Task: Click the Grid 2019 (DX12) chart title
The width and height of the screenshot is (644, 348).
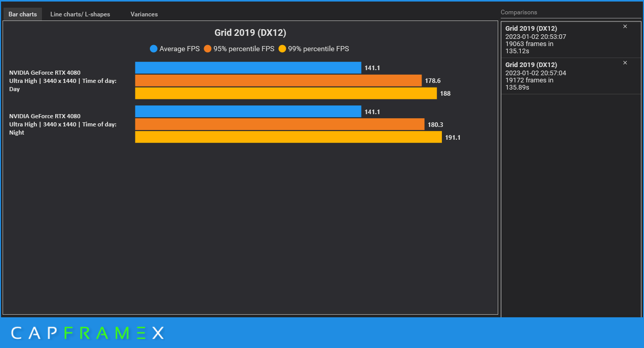Action: [x=250, y=33]
